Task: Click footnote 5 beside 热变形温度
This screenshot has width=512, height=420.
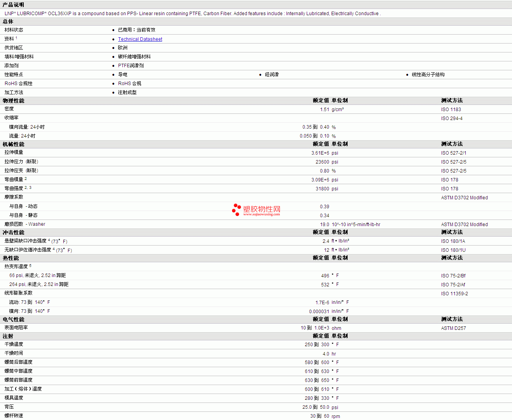Action: (30, 266)
